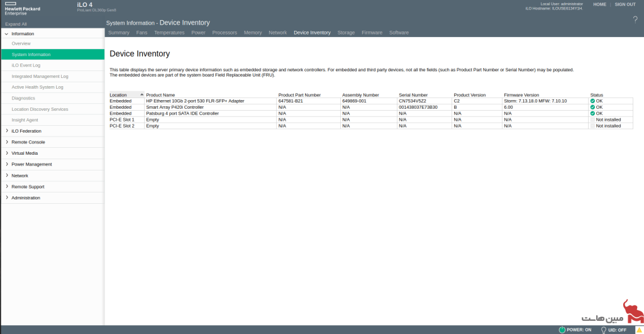Sort table by Location column header
Screen dimensions: 644x334
click(118, 95)
